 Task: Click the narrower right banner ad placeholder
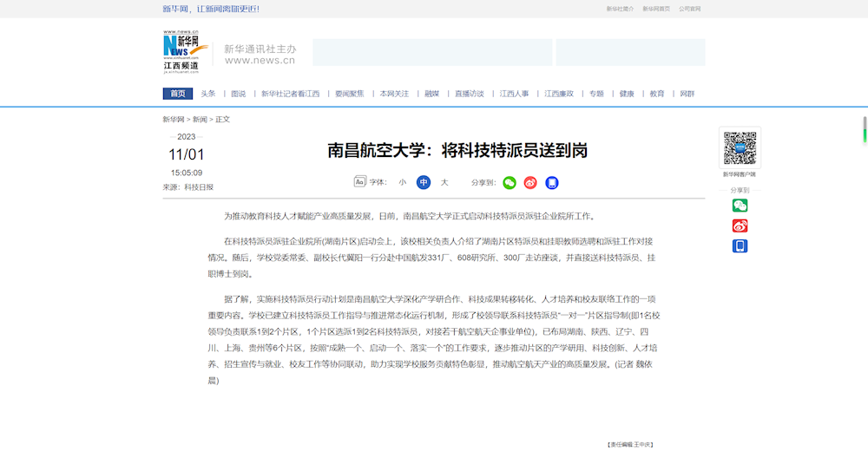(630, 52)
